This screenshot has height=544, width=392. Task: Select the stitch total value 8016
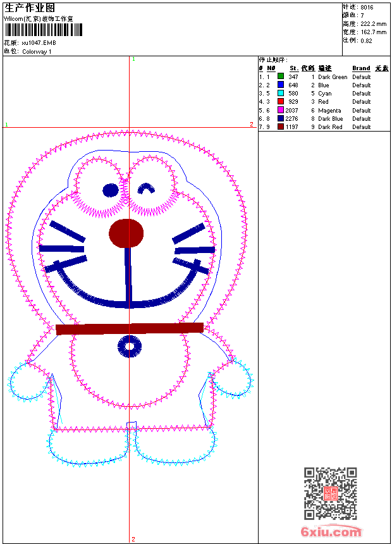[x=367, y=8]
